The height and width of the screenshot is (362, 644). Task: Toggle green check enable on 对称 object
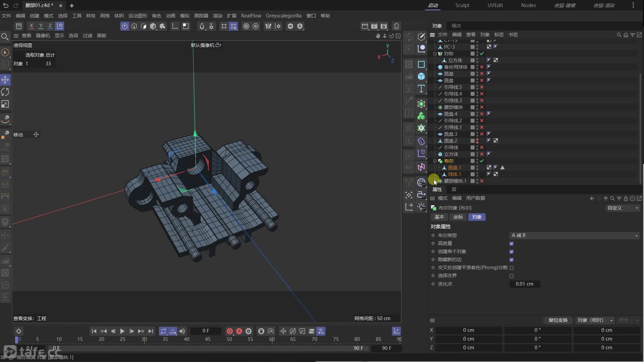pos(482,54)
